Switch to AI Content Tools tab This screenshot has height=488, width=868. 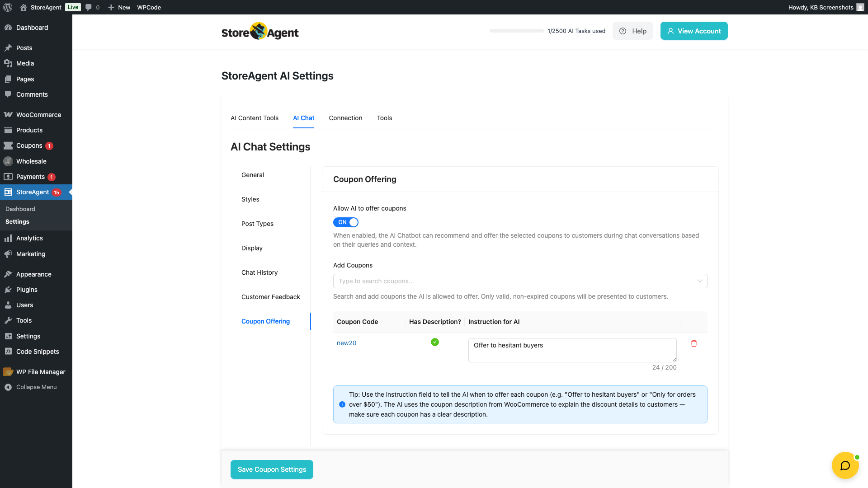coord(255,118)
